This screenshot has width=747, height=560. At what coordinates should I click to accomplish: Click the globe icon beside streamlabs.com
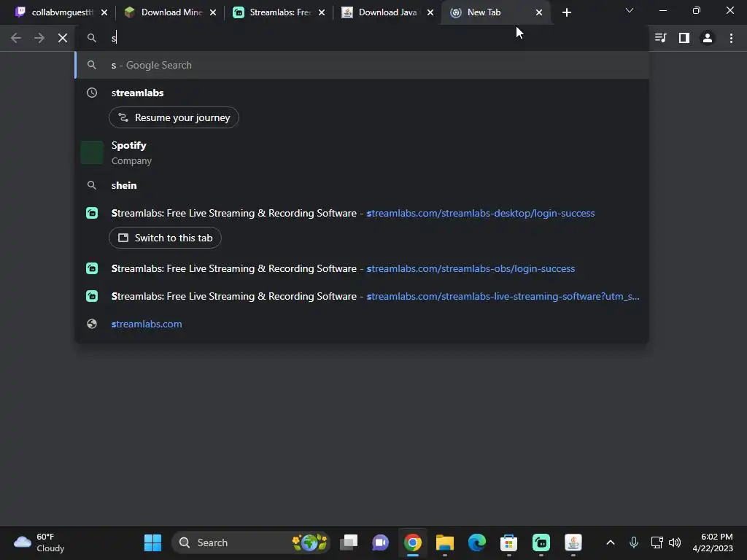[x=92, y=324]
